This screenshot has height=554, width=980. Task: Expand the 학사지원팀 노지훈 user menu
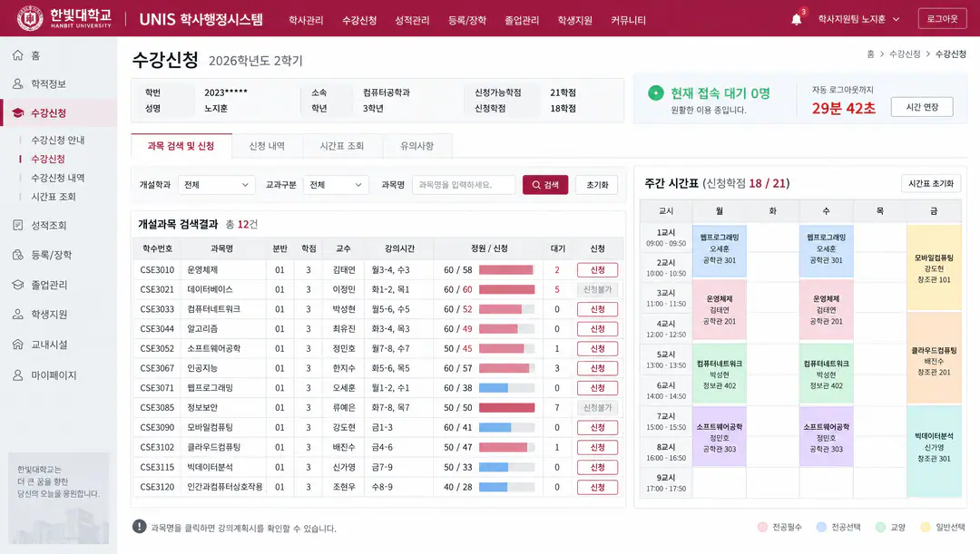click(858, 19)
